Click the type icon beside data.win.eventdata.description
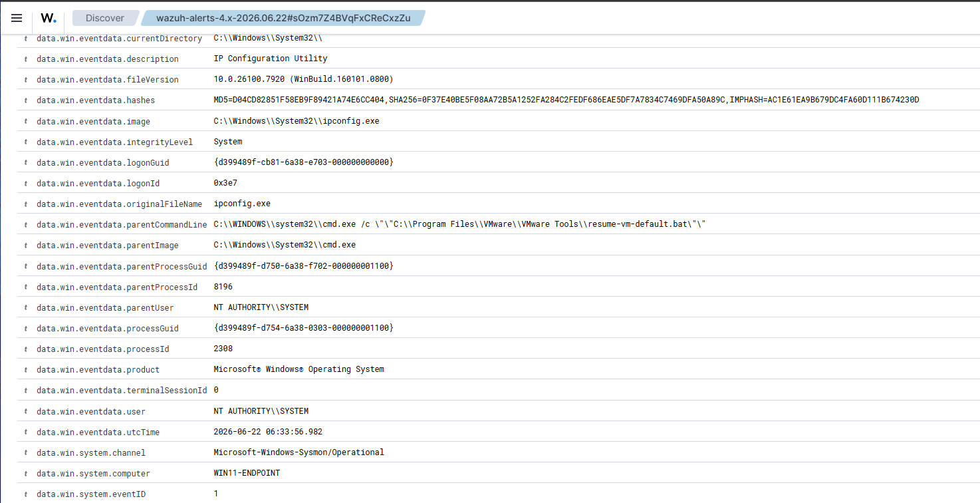Screen dimensions: 980x503 [25, 59]
